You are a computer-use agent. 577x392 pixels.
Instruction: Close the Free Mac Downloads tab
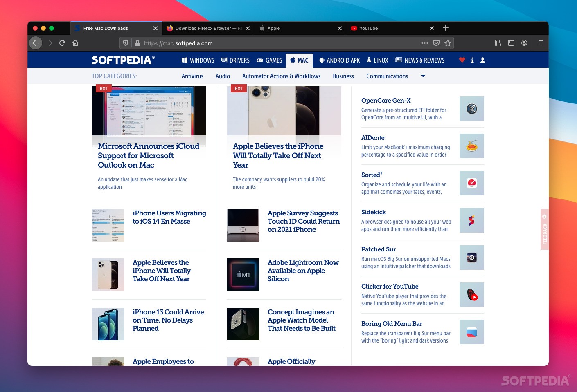coord(156,28)
